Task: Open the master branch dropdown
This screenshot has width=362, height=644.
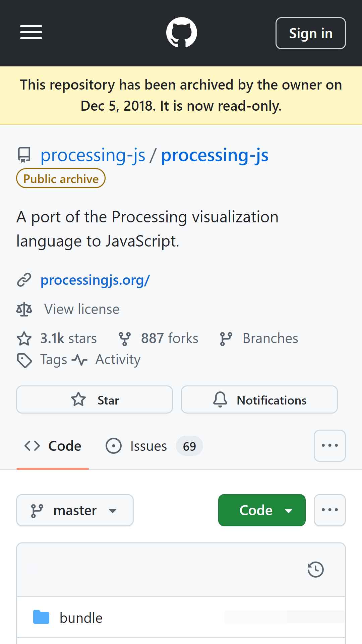Action: point(75,510)
